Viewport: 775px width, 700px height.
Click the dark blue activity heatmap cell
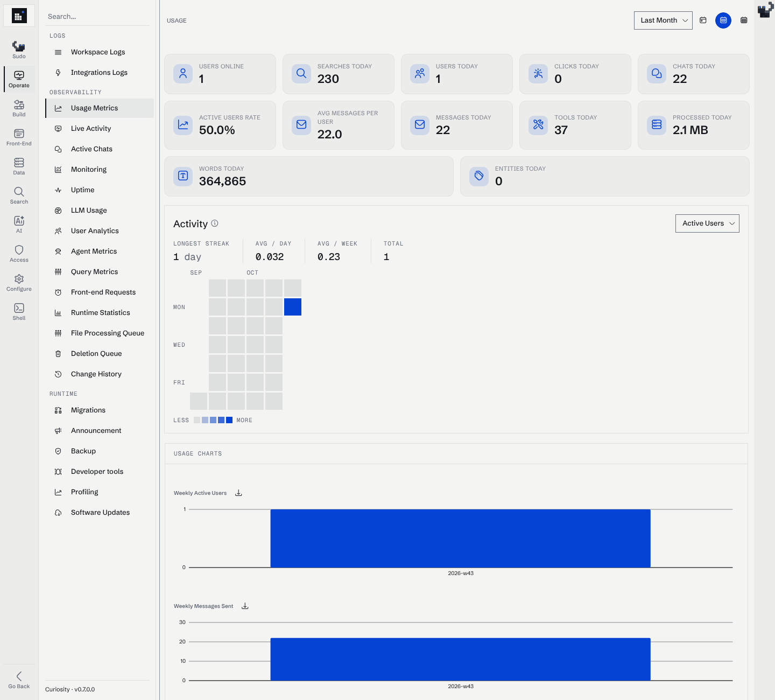click(x=293, y=307)
